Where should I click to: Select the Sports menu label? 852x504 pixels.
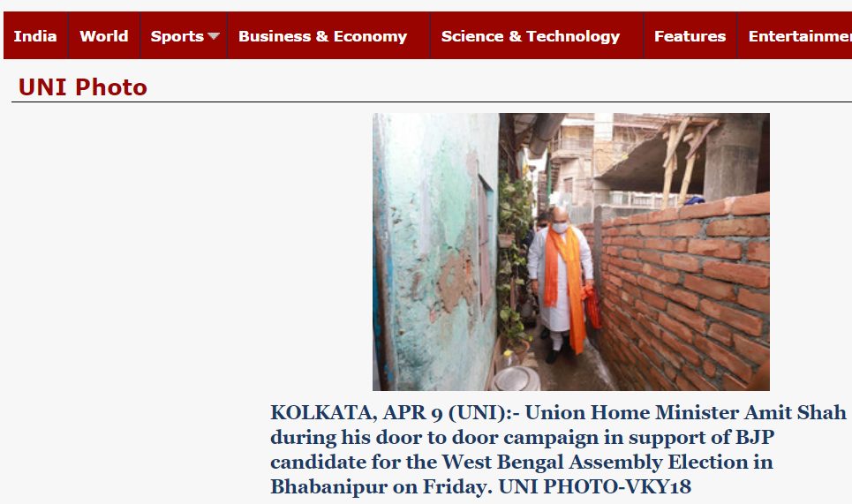[177, 36]
